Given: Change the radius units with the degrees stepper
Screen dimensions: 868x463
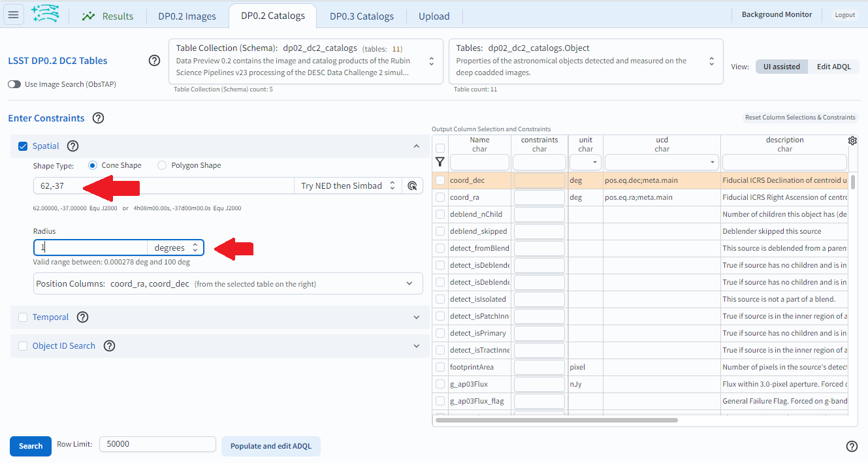Looking at the screenshot, I should click(x=195, y=247).
